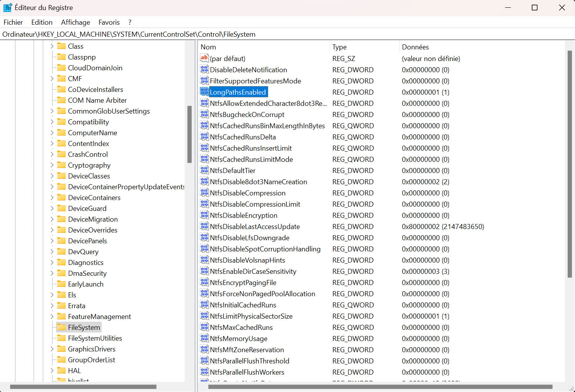Click the DisableDeleteNotification value icon
The height and width of the screenshot is (392, 575).
204,70
